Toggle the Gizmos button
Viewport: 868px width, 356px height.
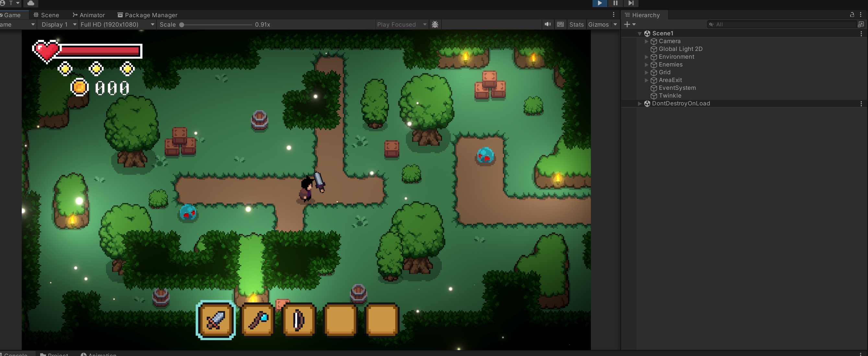click(x=598, y=25)
